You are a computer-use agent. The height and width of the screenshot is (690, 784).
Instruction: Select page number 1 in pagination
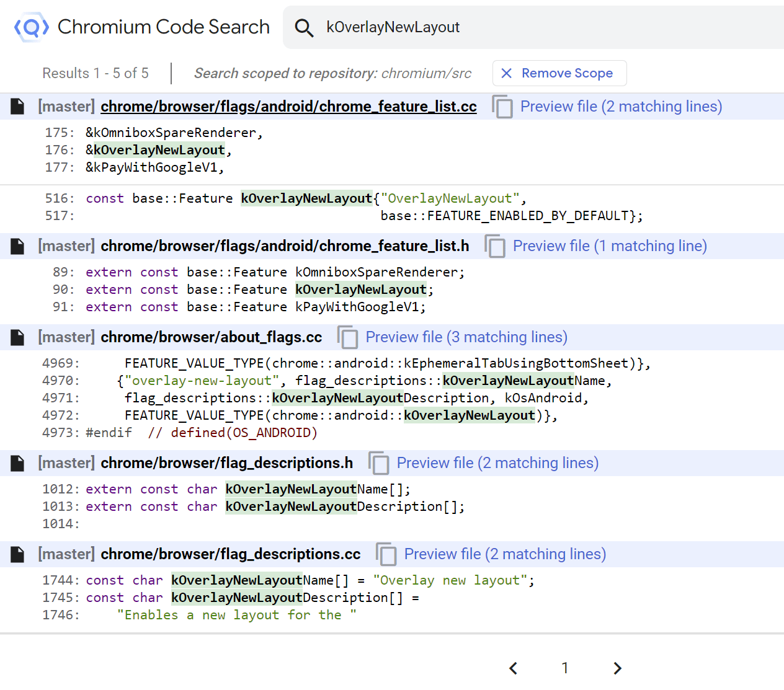[565, 668]
